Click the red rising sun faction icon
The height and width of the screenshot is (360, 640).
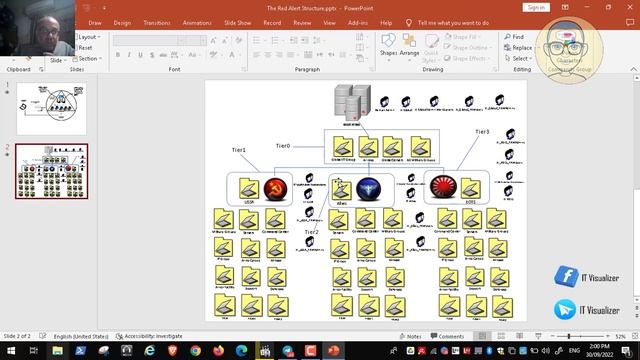tap(443, 187)
